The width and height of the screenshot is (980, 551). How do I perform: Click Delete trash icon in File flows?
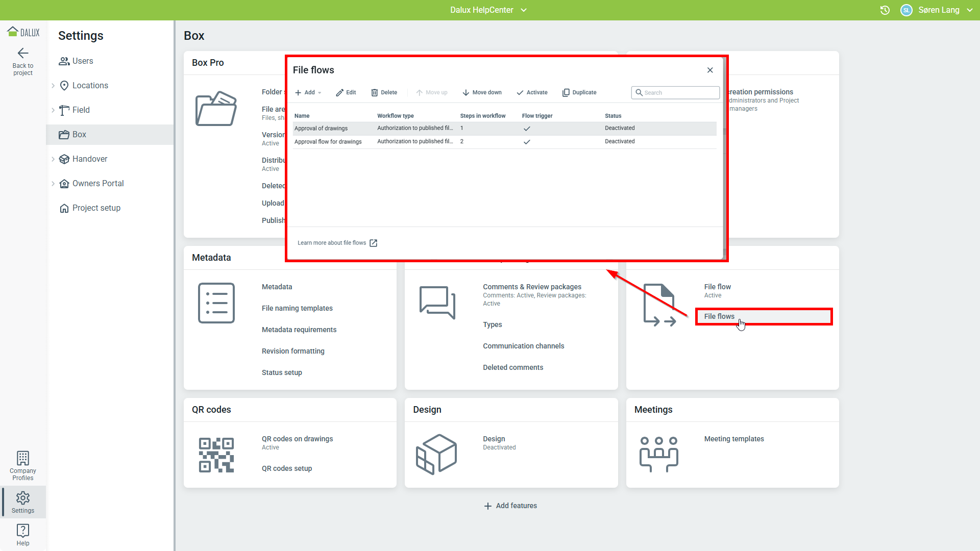pos(384,92)
